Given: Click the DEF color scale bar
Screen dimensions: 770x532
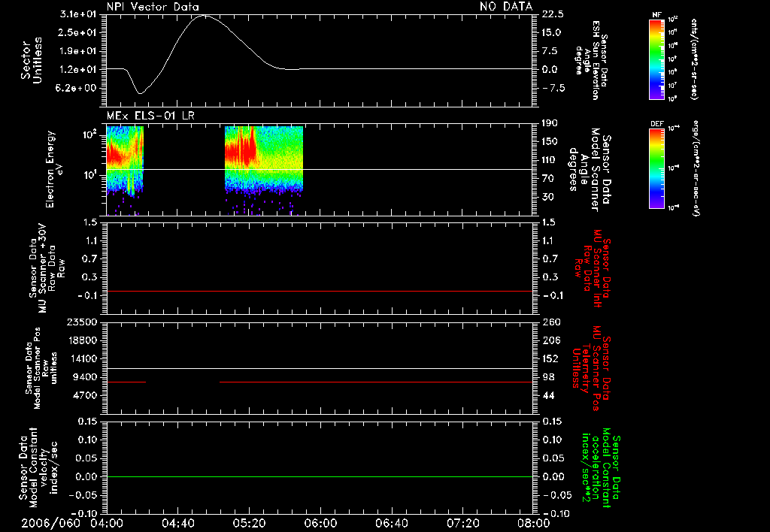Looking at the screenshot, I should [656, 168].
